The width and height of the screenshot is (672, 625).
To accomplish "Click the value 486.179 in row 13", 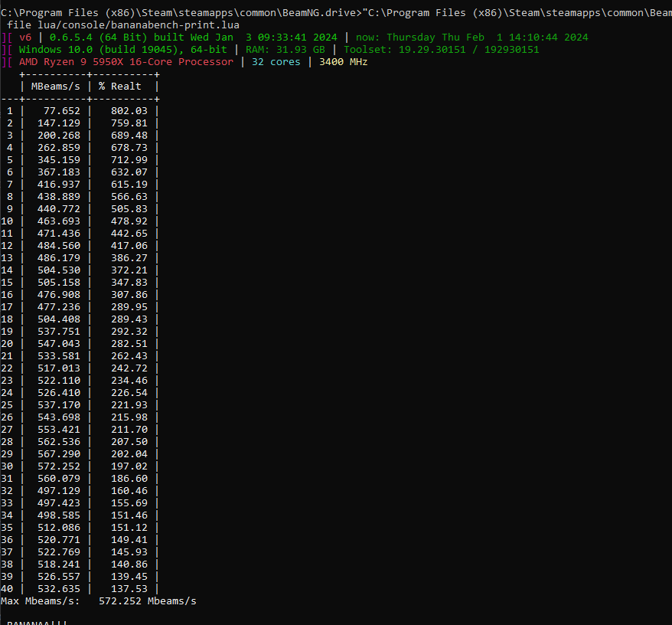I will pos(59,258).
